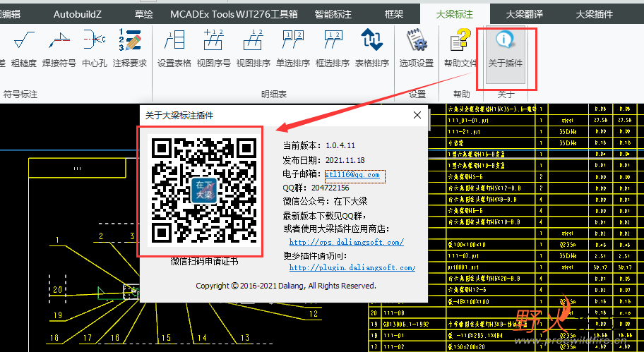Click the 微信公众号 在下大梁 text
Viewport: 644px width, 352px height.
point(325,202)
